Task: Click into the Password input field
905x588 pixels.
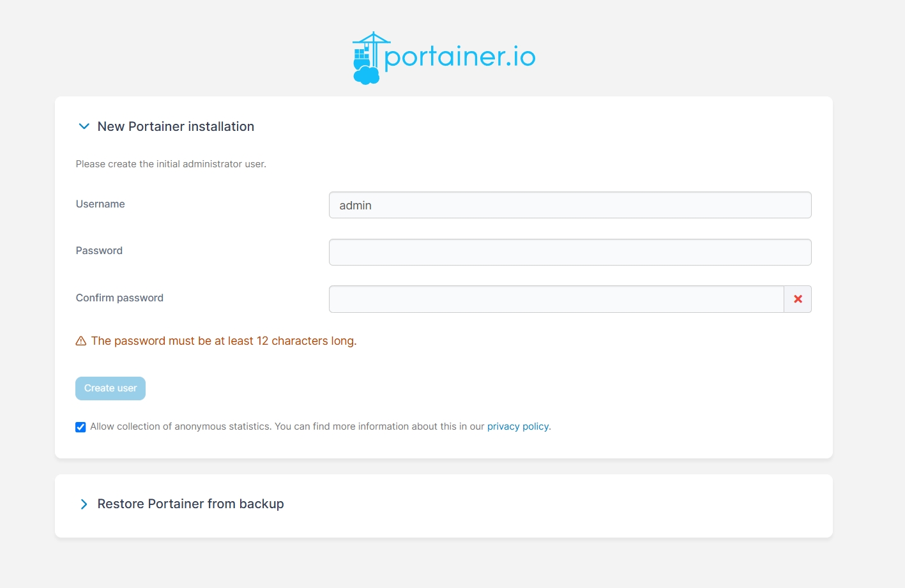Action: point(570,252)
